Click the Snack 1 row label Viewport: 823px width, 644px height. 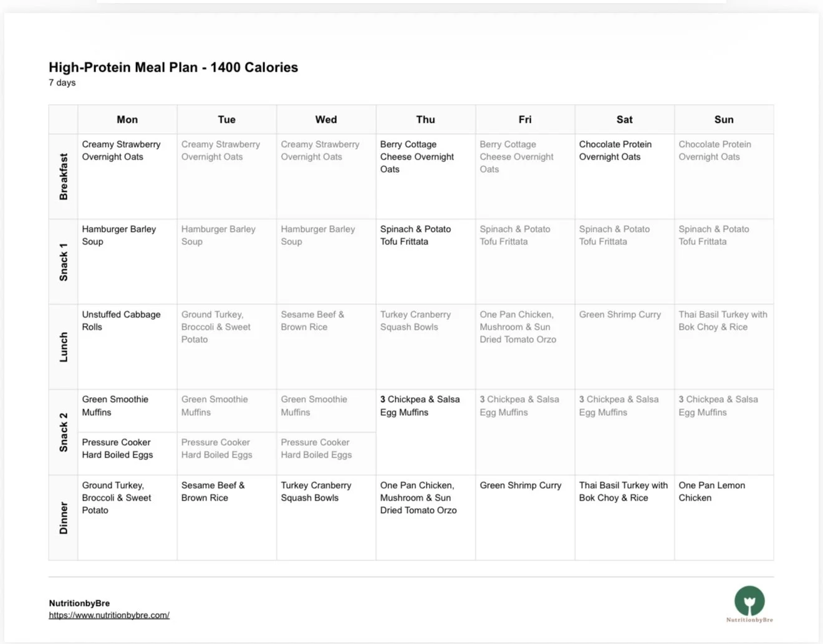point(63,262)
